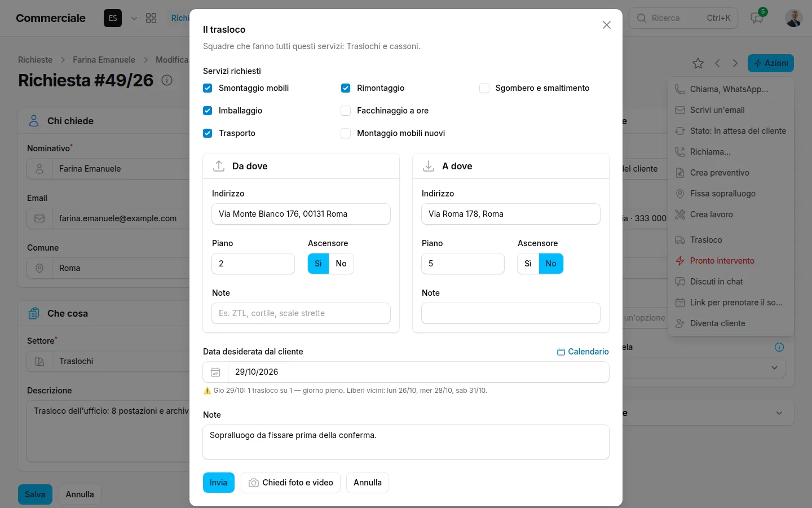
Task: Expand the collapsed right-side section chevron
Action: pos(779,413)
